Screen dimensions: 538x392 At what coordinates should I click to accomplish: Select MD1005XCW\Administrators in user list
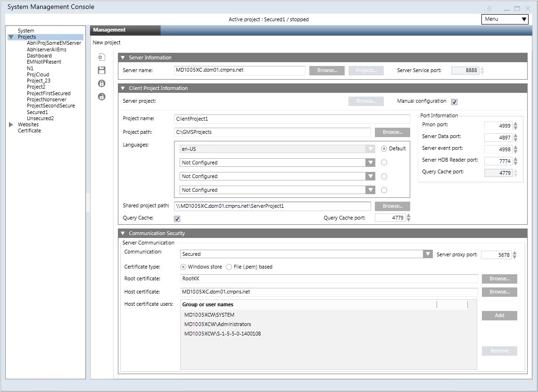tap(218, 324)
